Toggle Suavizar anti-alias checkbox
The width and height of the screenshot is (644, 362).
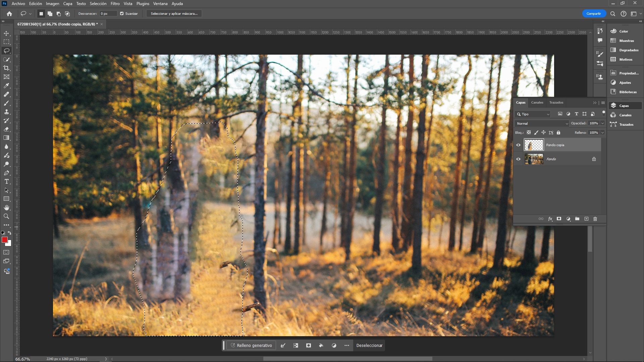[x=122, y=14]
